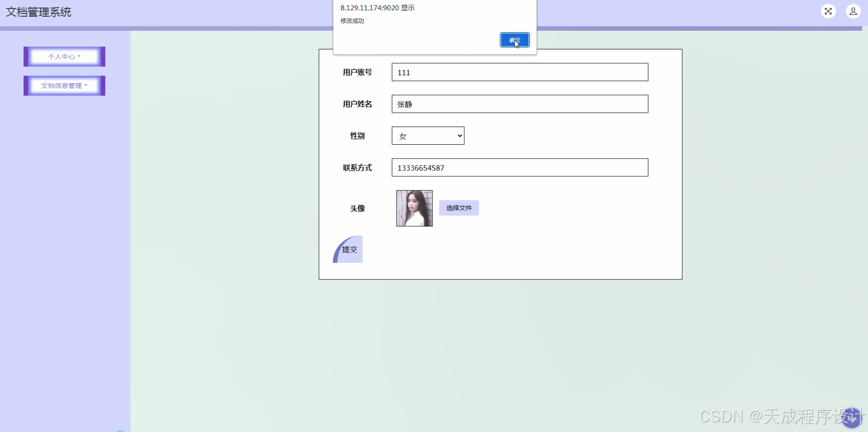Click the 8.129.11.174:9020 显示 dialog header
The width and height of the screenshot is (868, 432).
coord(377,8)
